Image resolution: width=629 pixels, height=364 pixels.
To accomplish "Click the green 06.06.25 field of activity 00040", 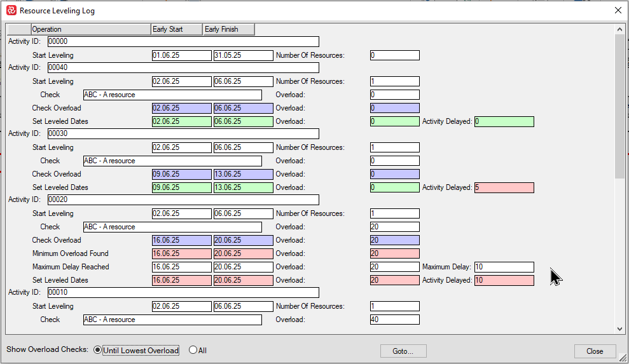I will tap(244, 121).
